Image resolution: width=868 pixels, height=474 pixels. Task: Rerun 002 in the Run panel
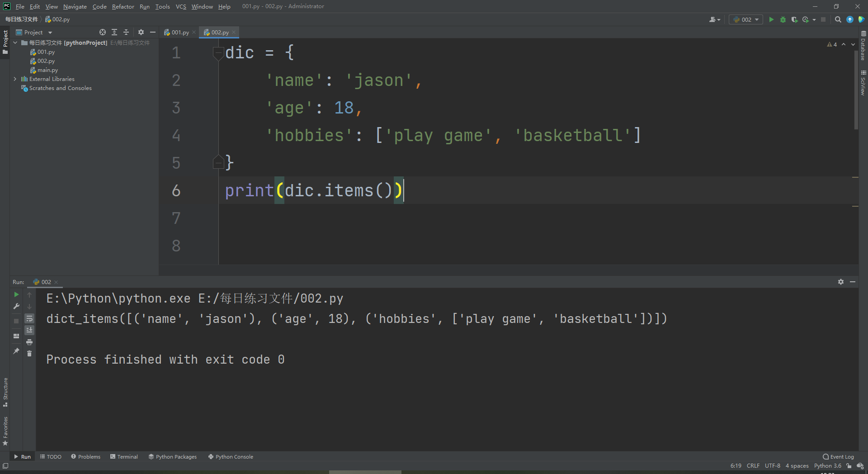point(16,294)
